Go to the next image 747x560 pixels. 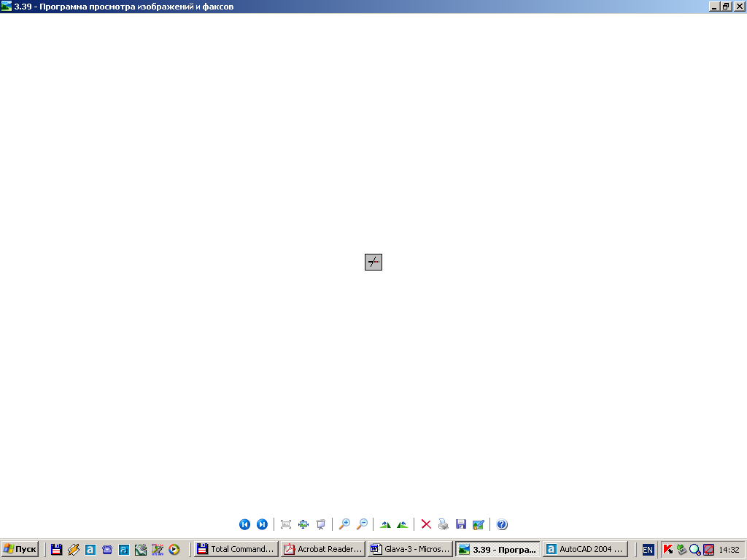262,524
